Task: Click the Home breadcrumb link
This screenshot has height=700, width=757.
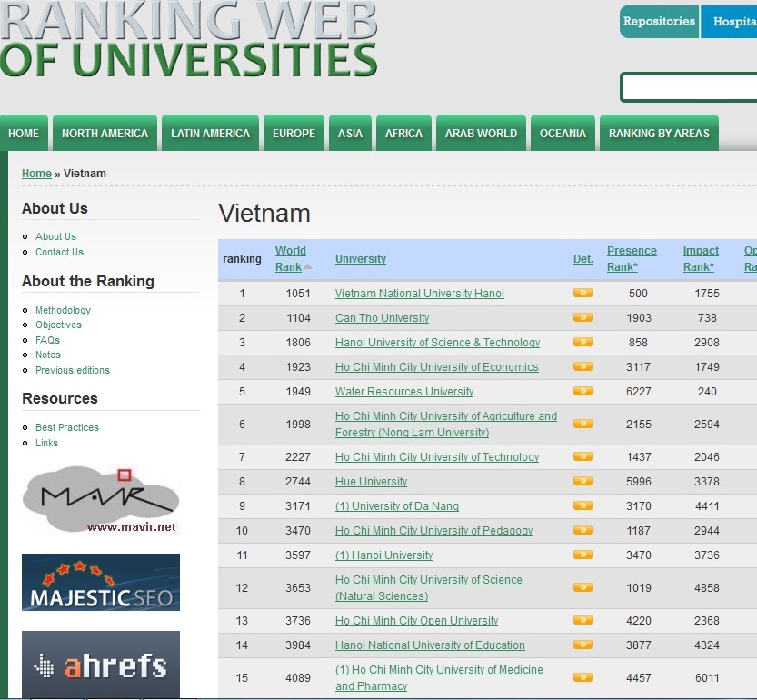Action: click(x=36, y=174)
